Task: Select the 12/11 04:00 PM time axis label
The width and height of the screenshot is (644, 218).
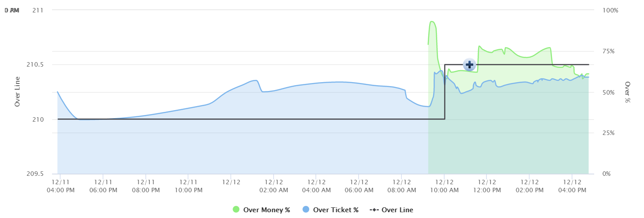Action: click(x=60, y=186)
